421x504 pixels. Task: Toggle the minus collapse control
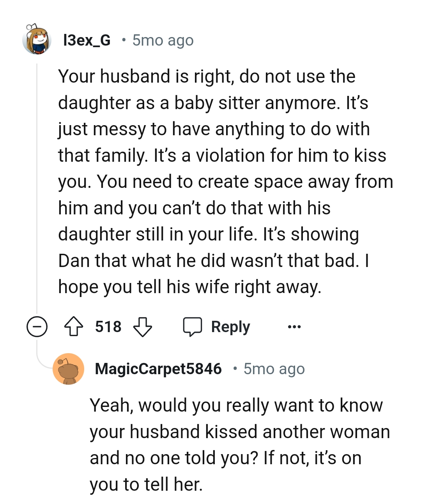click(x=37, y=327)
